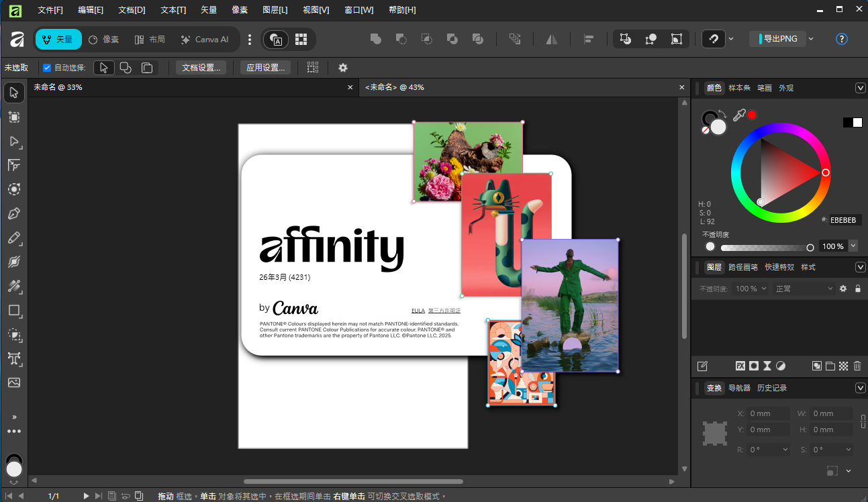
Task: Click the opacity slider in colour panel
Action: tap(767, 247)
